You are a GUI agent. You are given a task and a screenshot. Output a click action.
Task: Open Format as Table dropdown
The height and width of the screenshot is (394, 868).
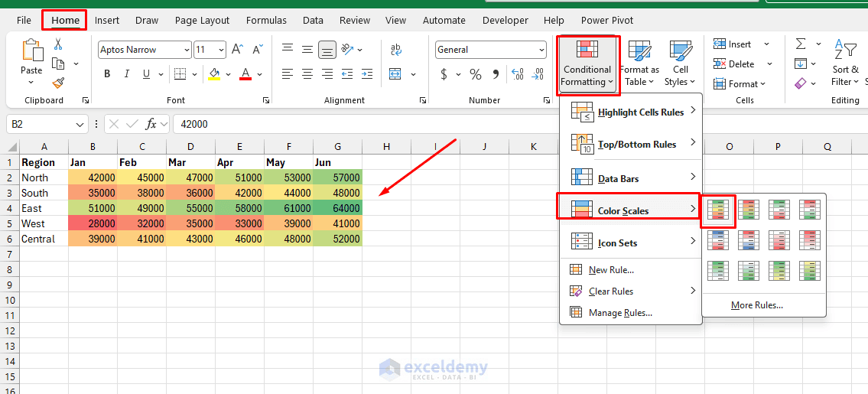pos(639,63)
